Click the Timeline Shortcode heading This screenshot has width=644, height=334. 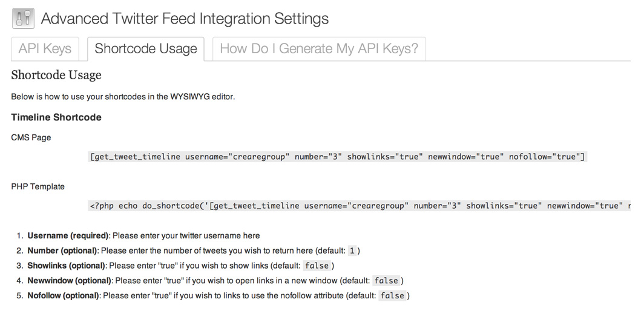[56, 117]
